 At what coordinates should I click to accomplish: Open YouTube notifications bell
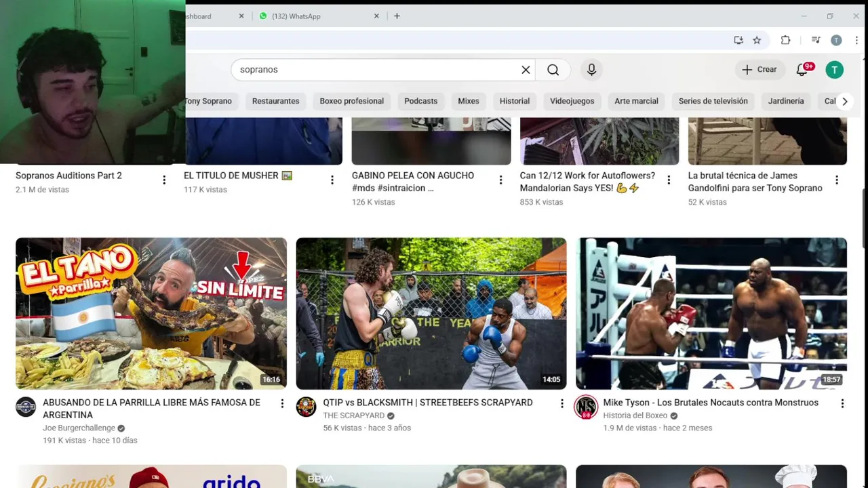pos(803,69)
